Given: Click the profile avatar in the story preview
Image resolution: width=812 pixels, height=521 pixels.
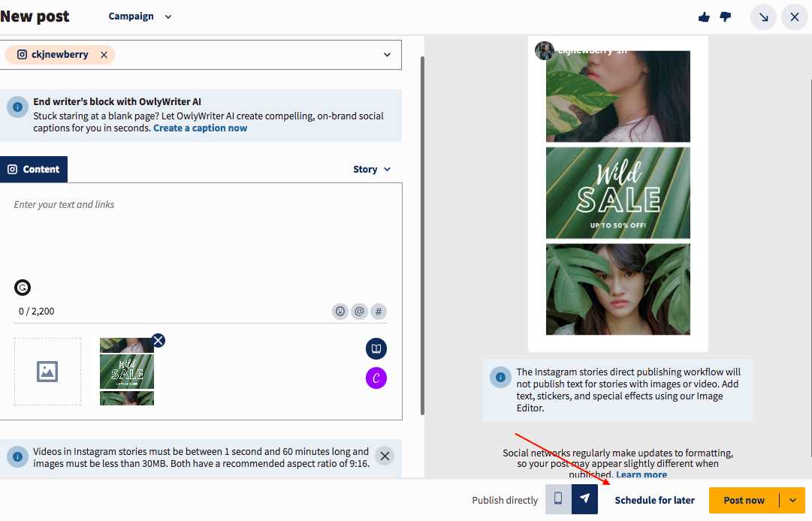Looking at the screenshot, I should point(545,51).
